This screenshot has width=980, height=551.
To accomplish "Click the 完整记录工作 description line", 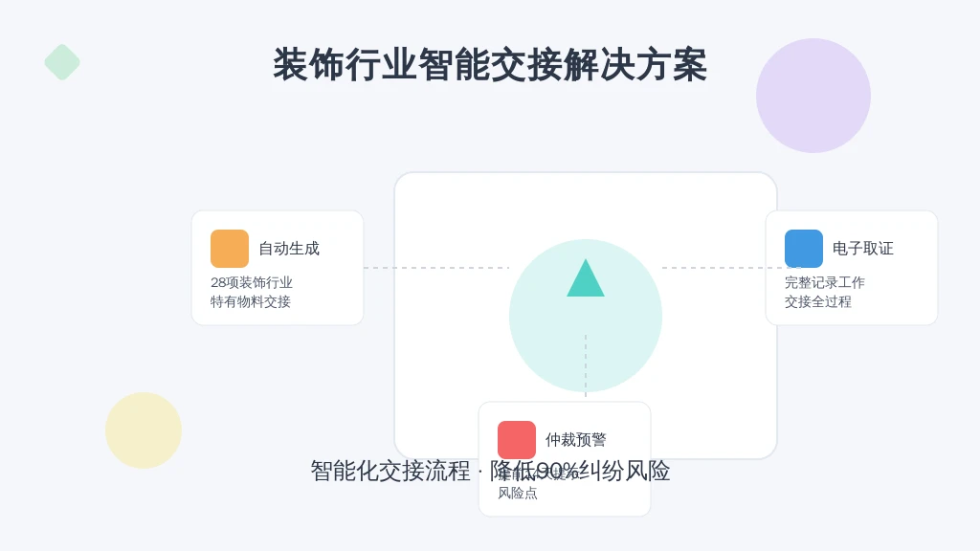I will click(825, 282).
